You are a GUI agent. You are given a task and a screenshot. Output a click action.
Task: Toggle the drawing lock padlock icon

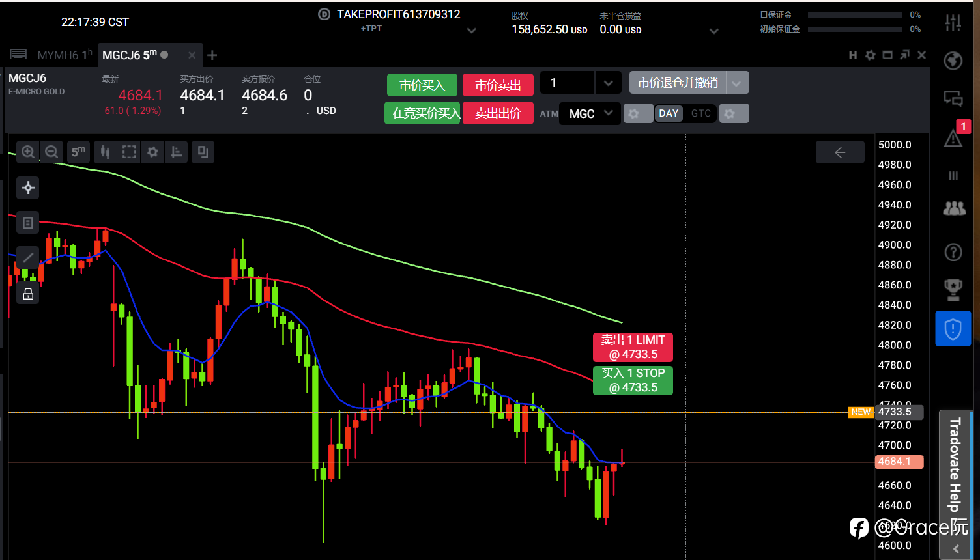[x=28, y=294]
